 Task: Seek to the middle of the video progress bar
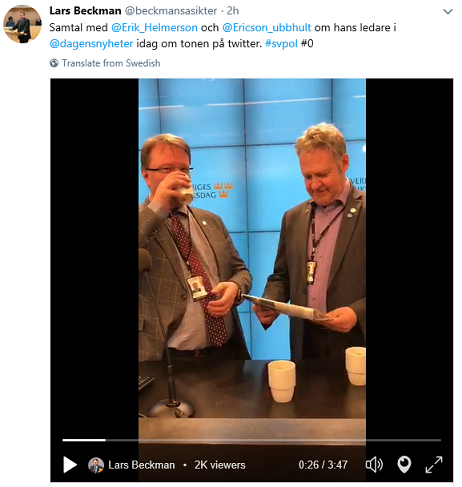coord(252,440)
